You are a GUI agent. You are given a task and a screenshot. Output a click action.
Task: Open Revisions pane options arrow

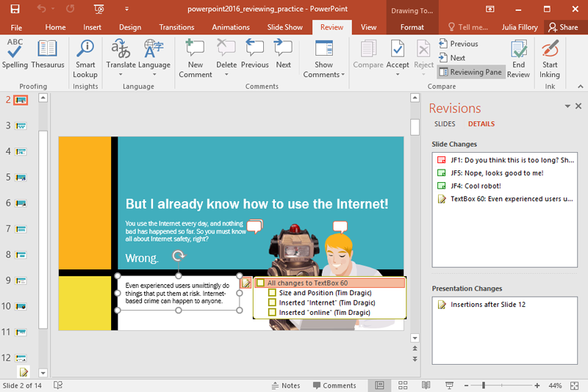pyautogui.click(x=567, y=107)
